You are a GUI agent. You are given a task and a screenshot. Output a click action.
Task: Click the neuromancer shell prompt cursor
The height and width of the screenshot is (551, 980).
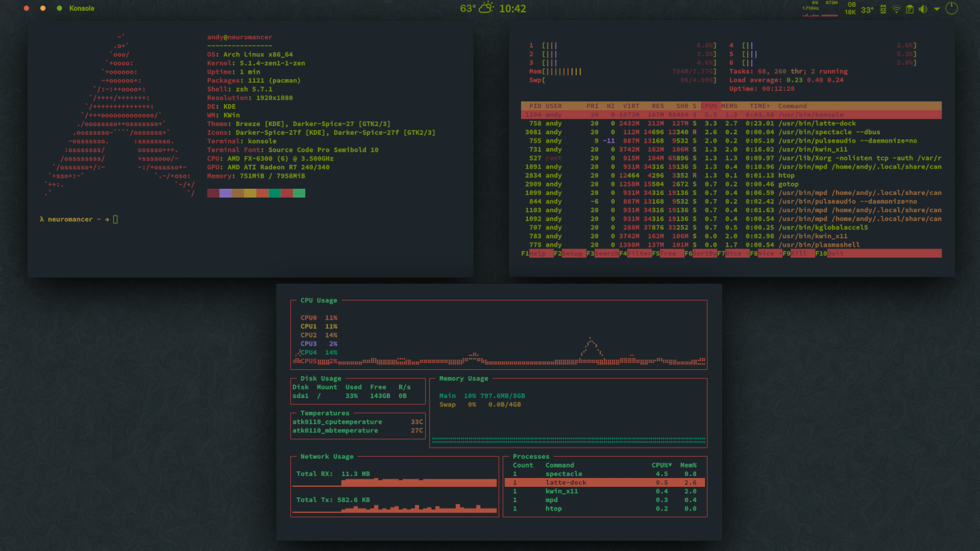pyautogui.click(x=115, y=219)
